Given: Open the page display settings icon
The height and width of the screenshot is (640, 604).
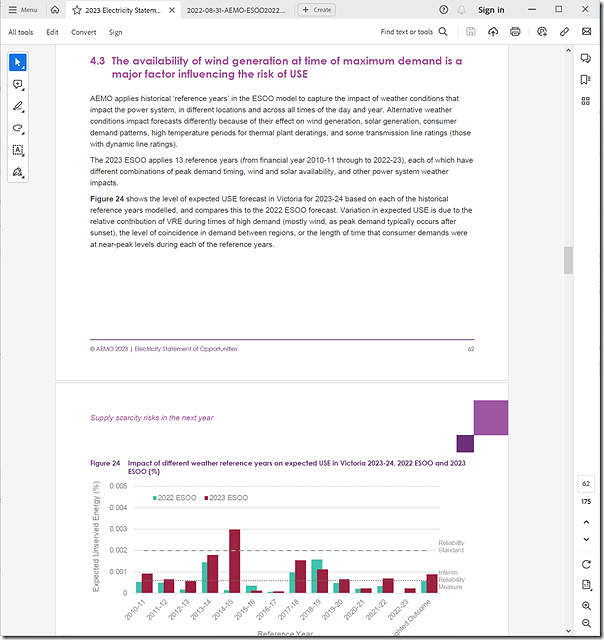Looking at the screenshot, I should 586,584.
